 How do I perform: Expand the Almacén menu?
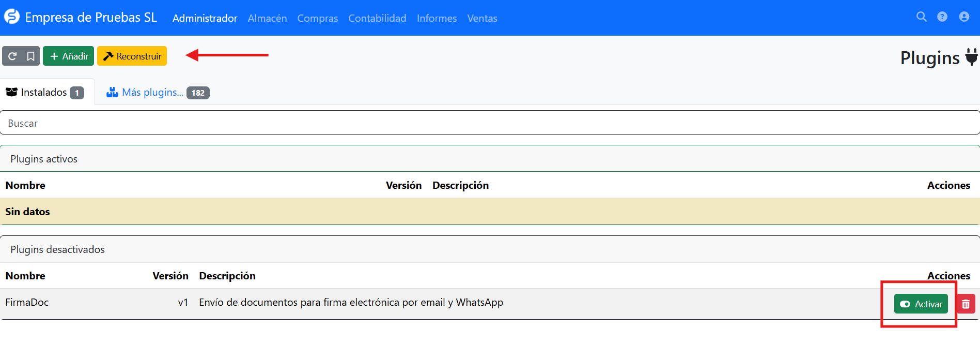[x=267, y=18]
